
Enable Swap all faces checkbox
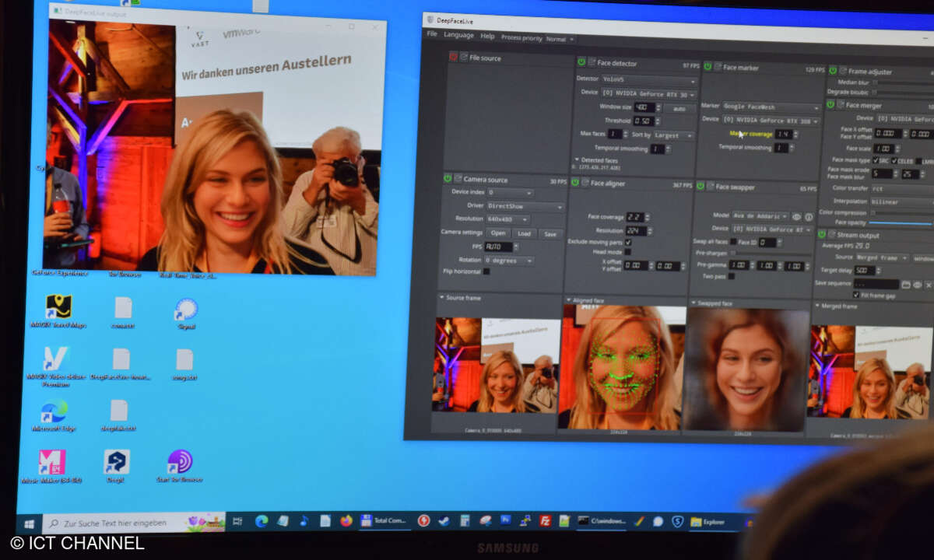click(733, 242)
